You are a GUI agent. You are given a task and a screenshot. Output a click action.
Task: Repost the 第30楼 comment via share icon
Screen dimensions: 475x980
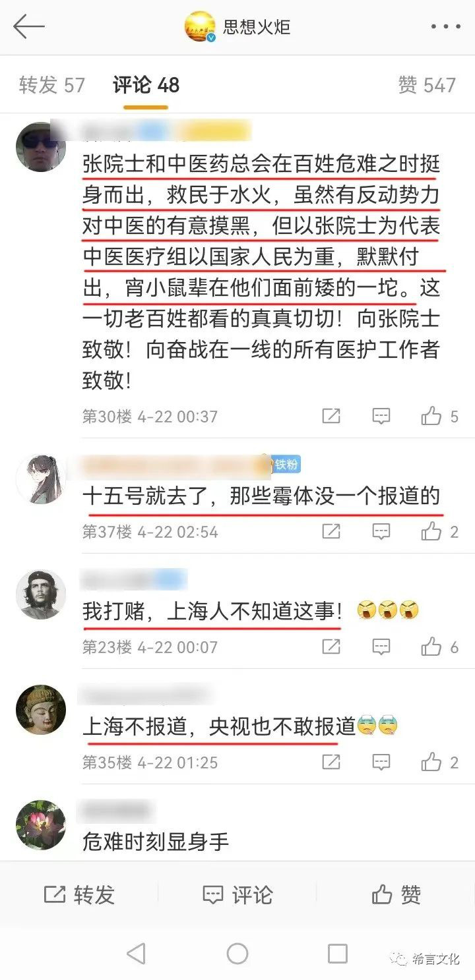[x=331, y=416]
